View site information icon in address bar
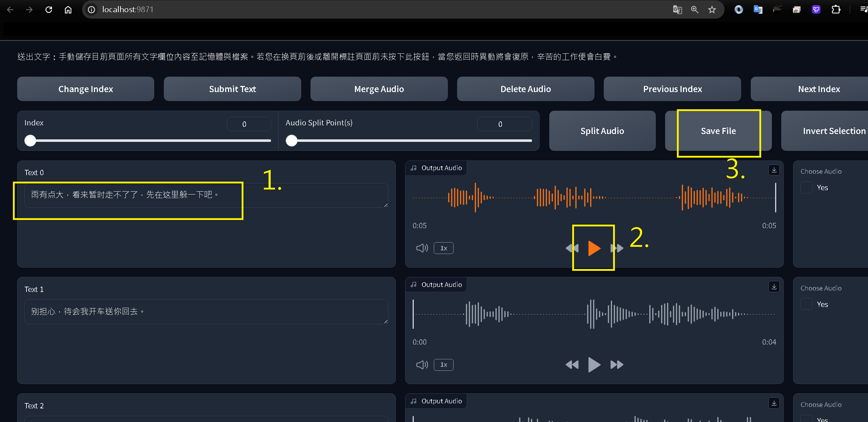 (92, 10)
